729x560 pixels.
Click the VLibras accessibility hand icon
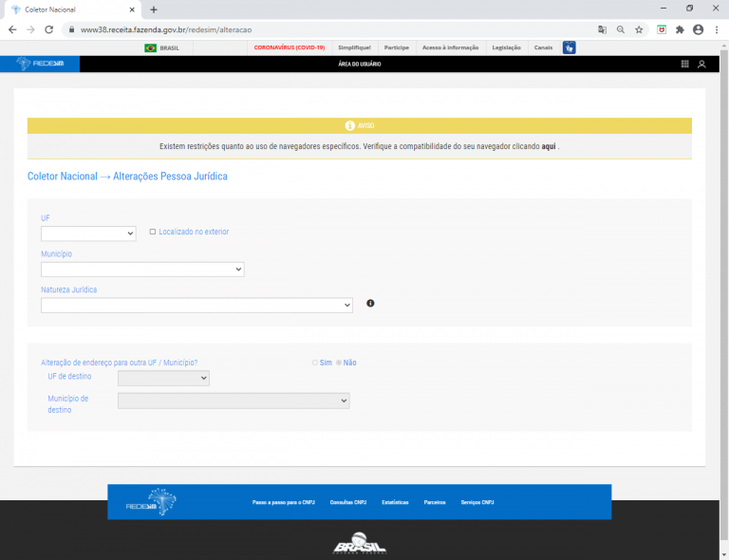569,47
